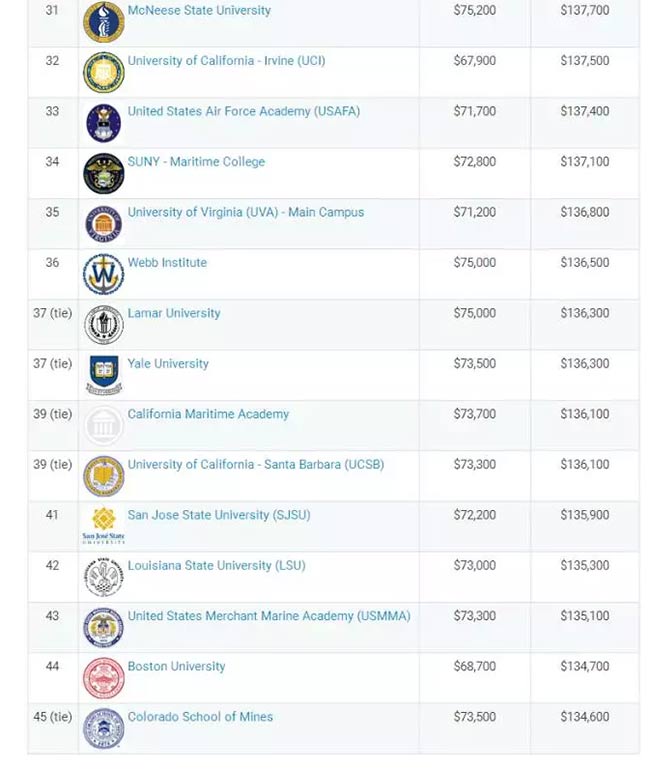
Task: Open United States Merchant Marine Academy link
Action: [x=269, y=616]
